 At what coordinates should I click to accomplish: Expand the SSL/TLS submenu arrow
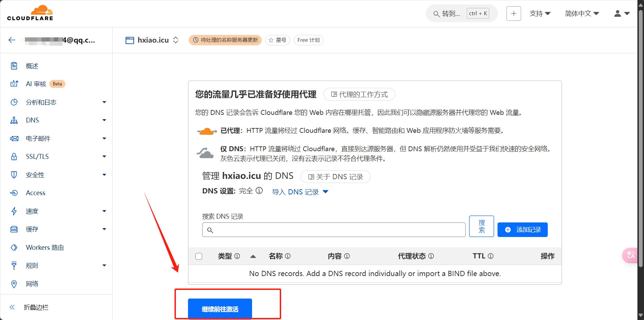click(104, 156)
